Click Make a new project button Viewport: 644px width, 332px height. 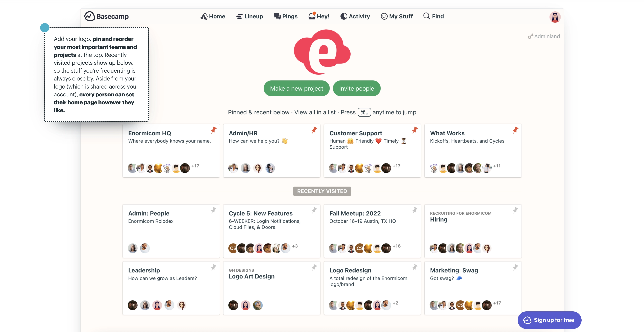click(x=297, y=88)
